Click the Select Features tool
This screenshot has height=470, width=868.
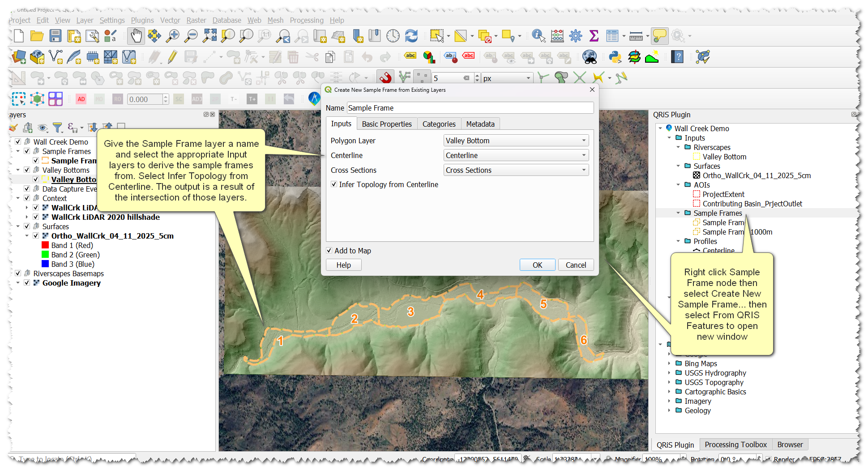[x=437, y=36]
